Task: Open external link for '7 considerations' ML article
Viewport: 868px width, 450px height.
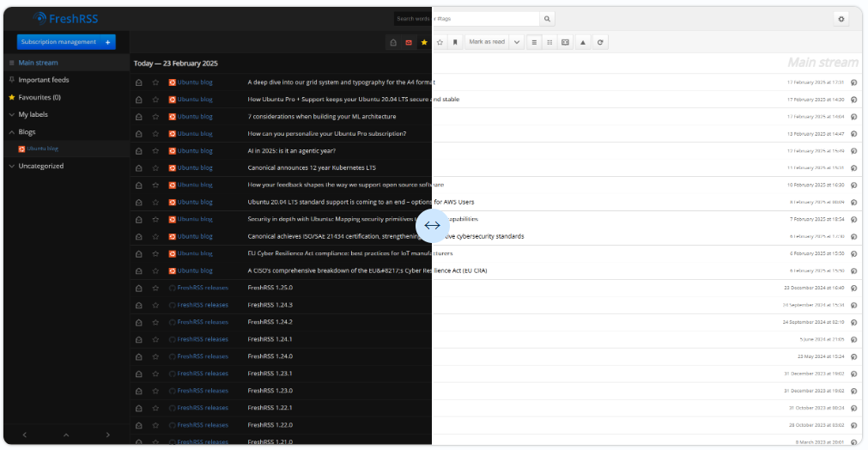Action: pos(853,117)
